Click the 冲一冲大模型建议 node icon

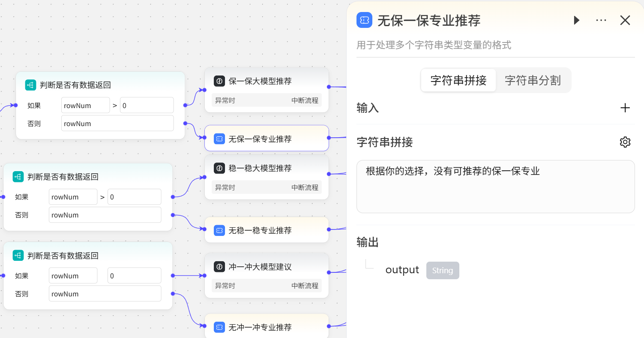pyautogui.click(x=219, y=267)
